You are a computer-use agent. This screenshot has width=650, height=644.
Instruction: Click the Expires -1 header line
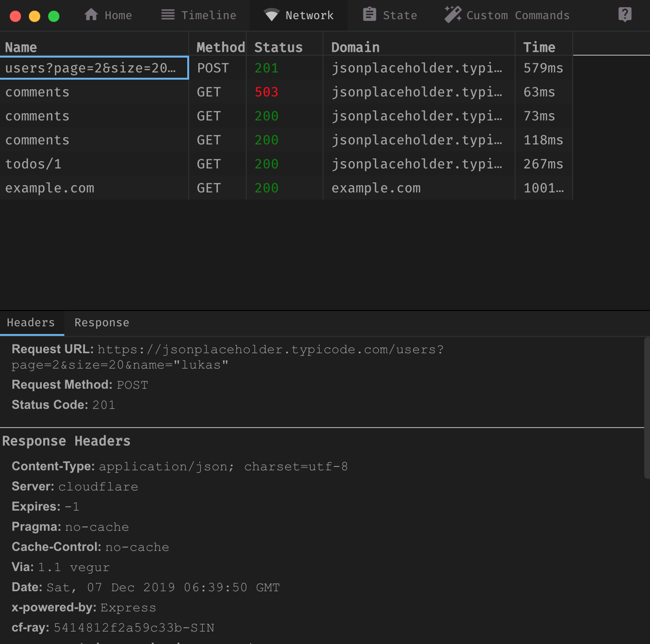46,507
